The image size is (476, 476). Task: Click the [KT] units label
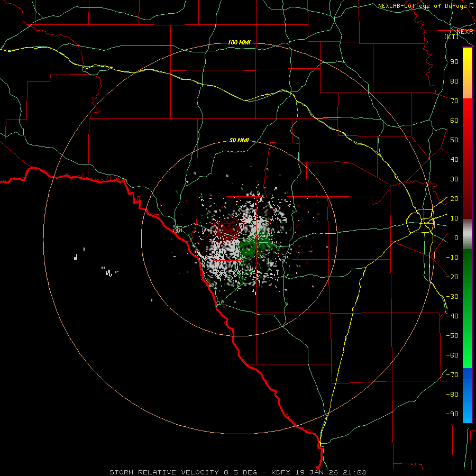pyautogui.click(x=452, y=36)
